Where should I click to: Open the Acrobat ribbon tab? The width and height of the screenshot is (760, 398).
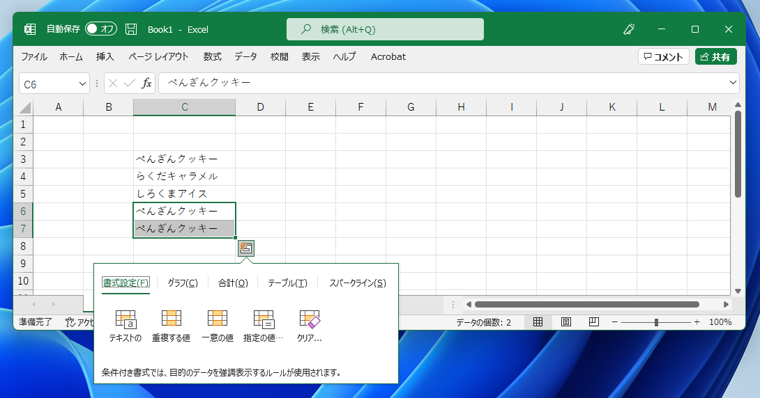pos(388,57)
